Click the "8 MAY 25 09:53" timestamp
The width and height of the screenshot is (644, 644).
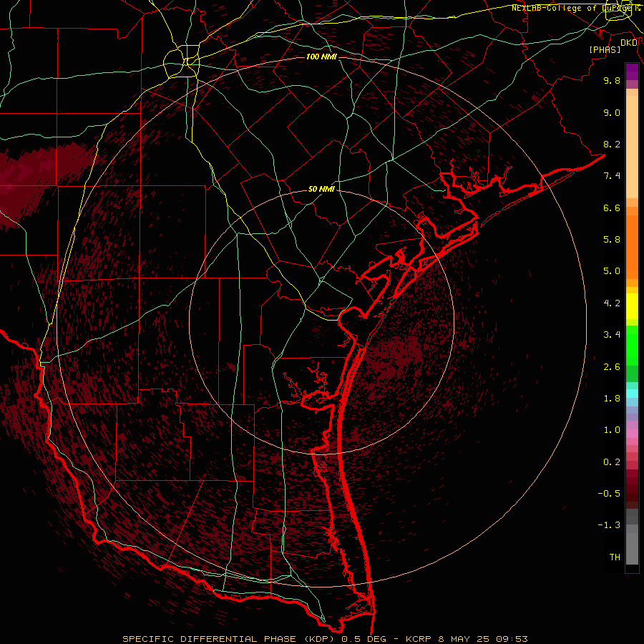pos(483,639)
